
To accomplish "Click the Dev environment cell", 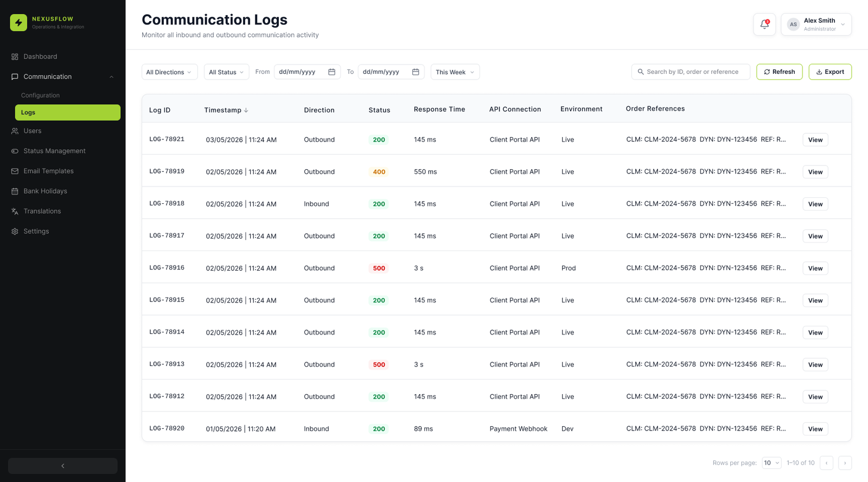I will click(567, 429).
